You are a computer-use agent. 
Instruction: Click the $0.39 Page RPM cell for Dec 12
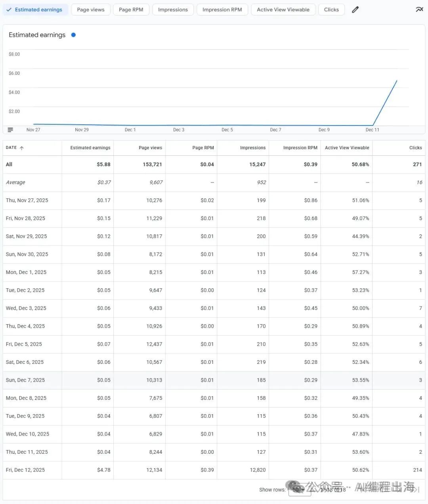click(x=207, y=470)
